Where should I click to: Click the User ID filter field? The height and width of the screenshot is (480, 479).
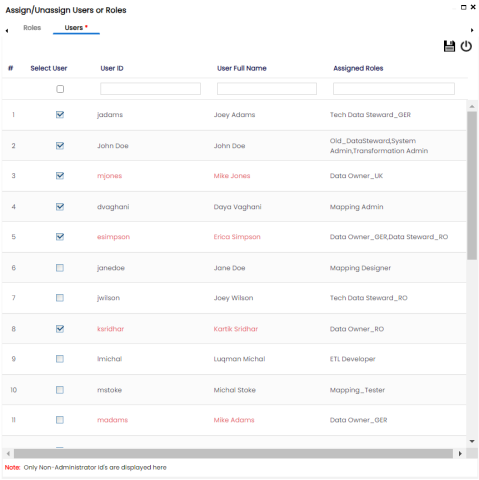[150, 89]
